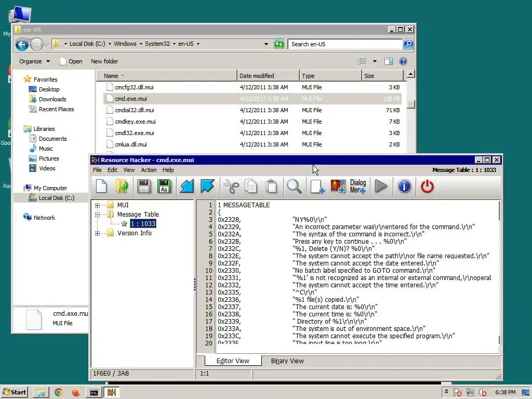532x399 pixels.
Task: Expand the Local Disk (C:) breadcrumb arrow
Action: (x=109, y=44)
